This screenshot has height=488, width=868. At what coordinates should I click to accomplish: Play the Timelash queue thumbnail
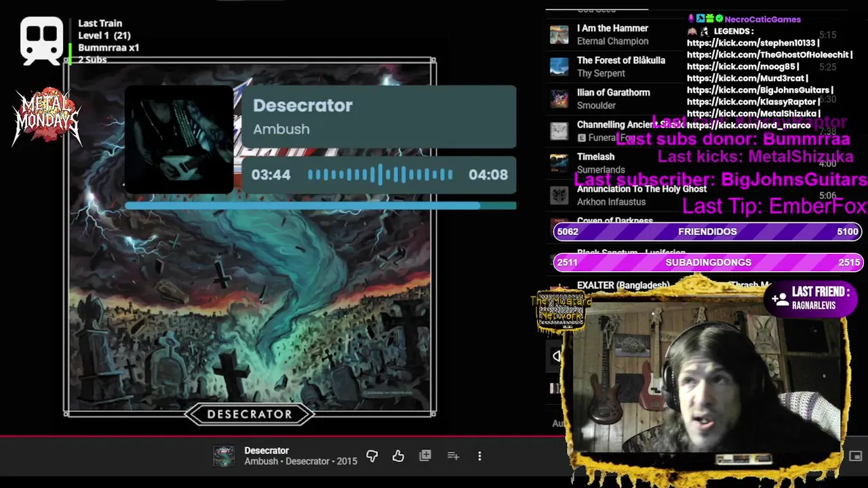pos(559,163)
